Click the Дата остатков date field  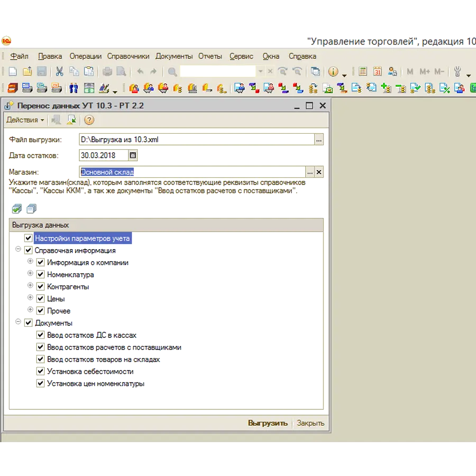(x=104, y=155)
